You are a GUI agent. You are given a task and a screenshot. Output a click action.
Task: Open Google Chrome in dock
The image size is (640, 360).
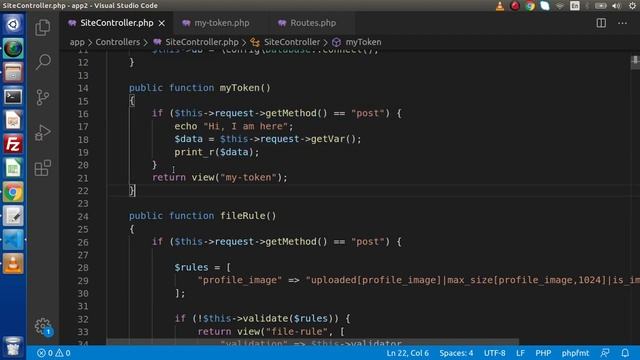(13, 192)
